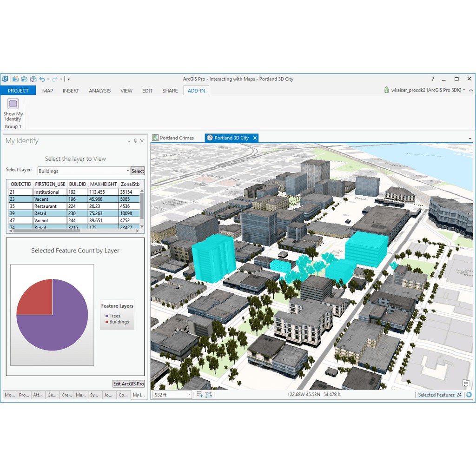Switch to the 'Ge...' pane tab

[x=52, y=395]
